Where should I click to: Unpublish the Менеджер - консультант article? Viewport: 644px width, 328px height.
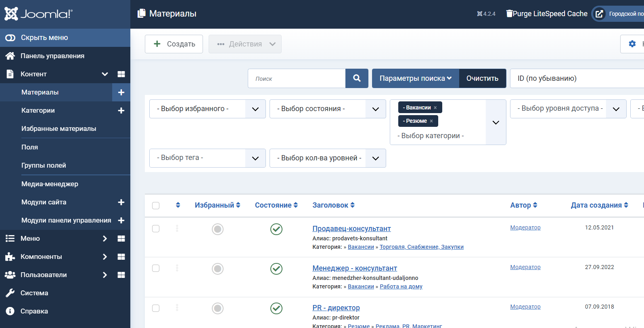click(x=276, y=269)
